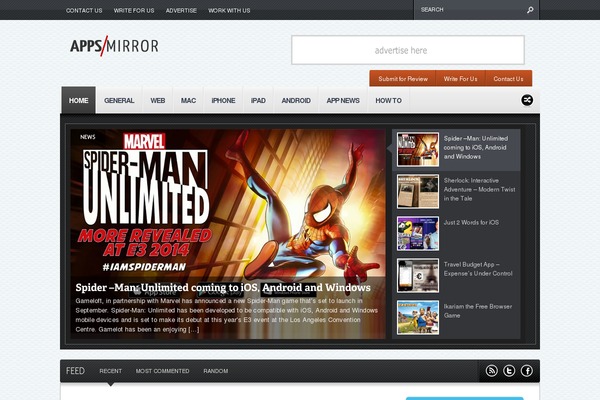Click the News label on featured image

[x=88, y=137]
